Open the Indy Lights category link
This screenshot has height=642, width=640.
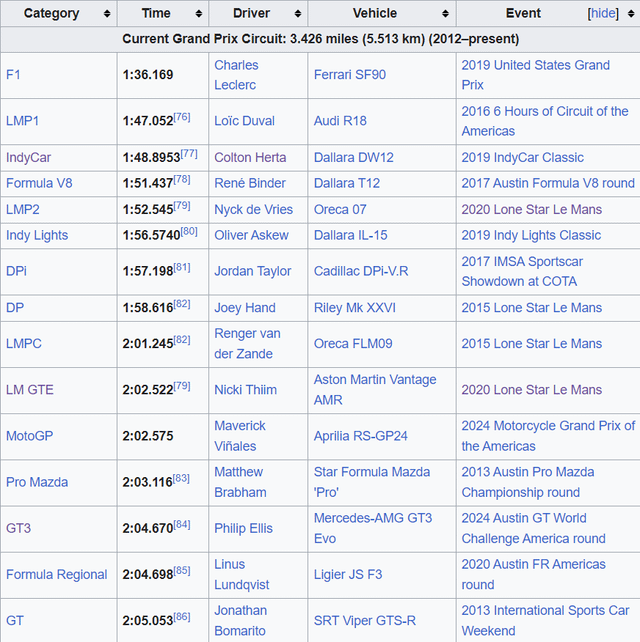pos(37,235)
